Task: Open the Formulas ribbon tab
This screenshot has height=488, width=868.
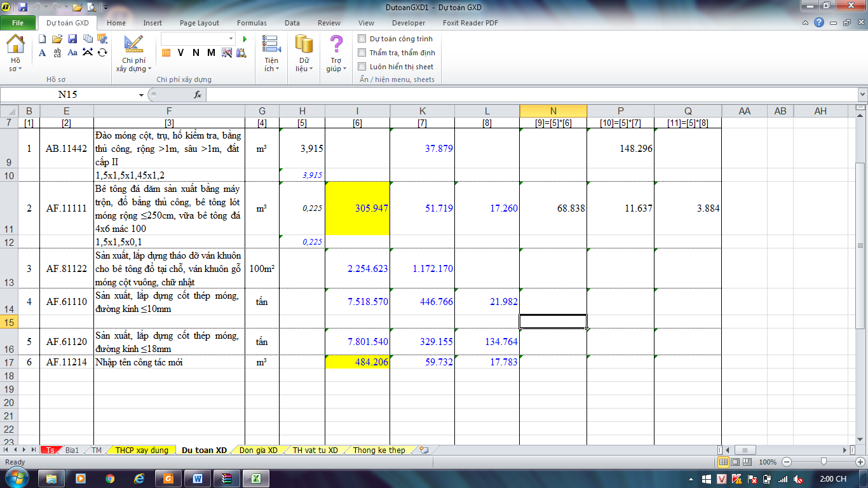Action: (x=252, y=23)
